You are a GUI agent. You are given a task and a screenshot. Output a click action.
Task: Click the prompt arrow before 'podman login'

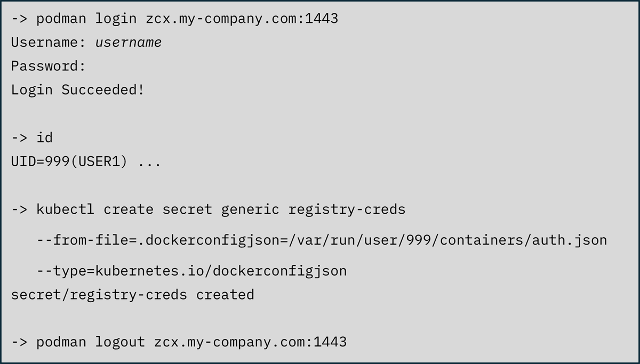pyautogui.click(x=19, y=19)
